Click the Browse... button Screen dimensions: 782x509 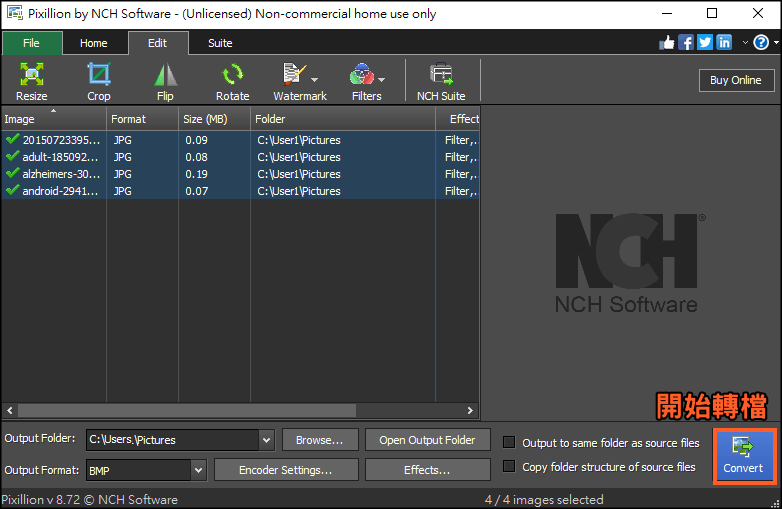[320, 440]
